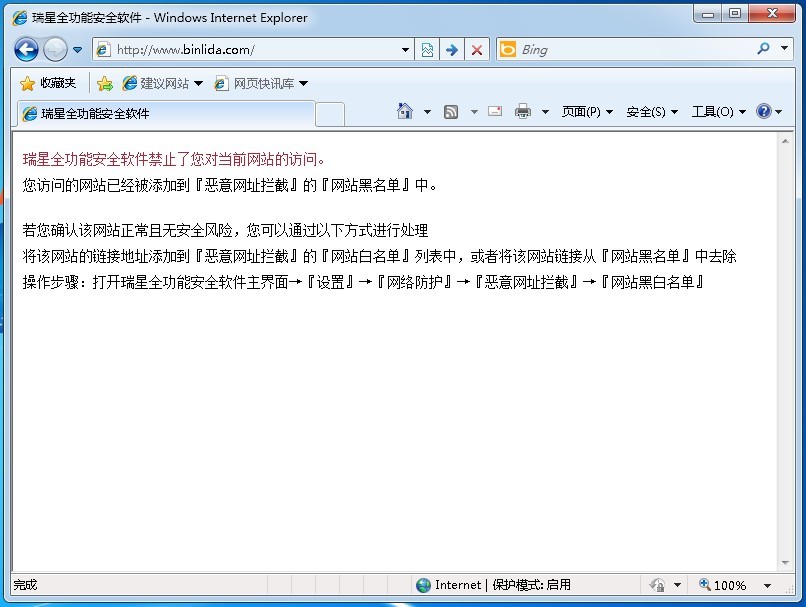Click the red blocked-access warning text line
The width and height of the screenshot is (806, 607).
pyautogui.click(x=174, y=159)
